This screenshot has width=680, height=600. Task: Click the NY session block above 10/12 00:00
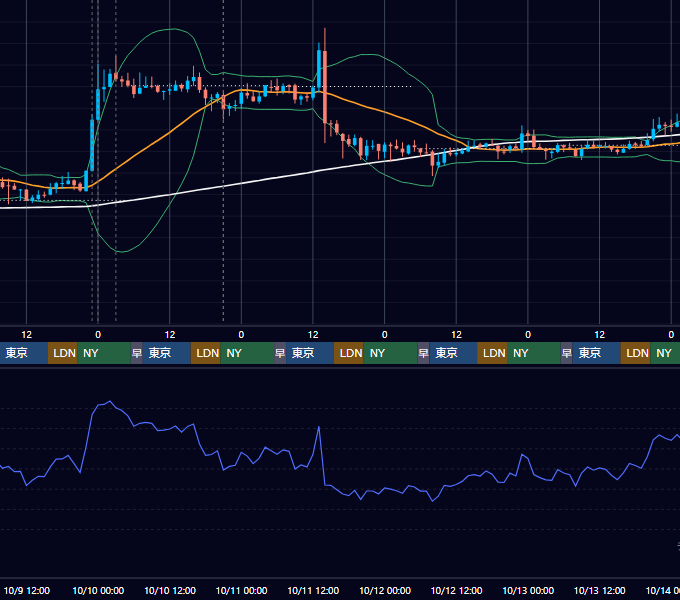pyautogui.click(x=390, y=353)
